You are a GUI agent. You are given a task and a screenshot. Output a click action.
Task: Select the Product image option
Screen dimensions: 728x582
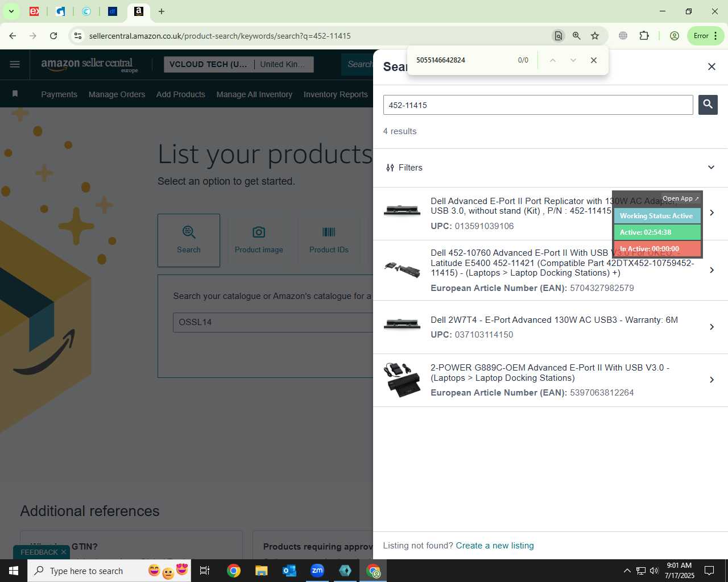pos(259,240)
